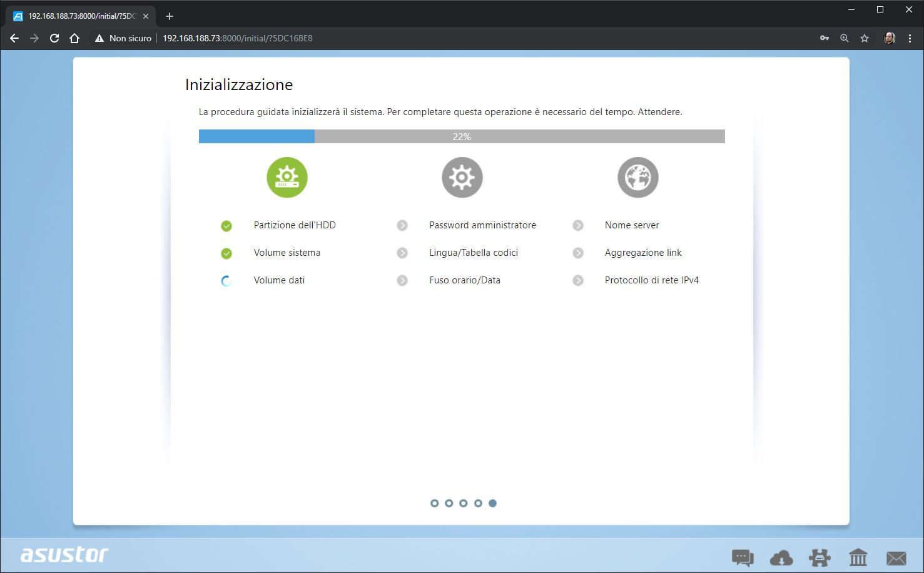Click the green HDD setup gear icon
This screenshot has height=573, width=924.
pos(287,178)
